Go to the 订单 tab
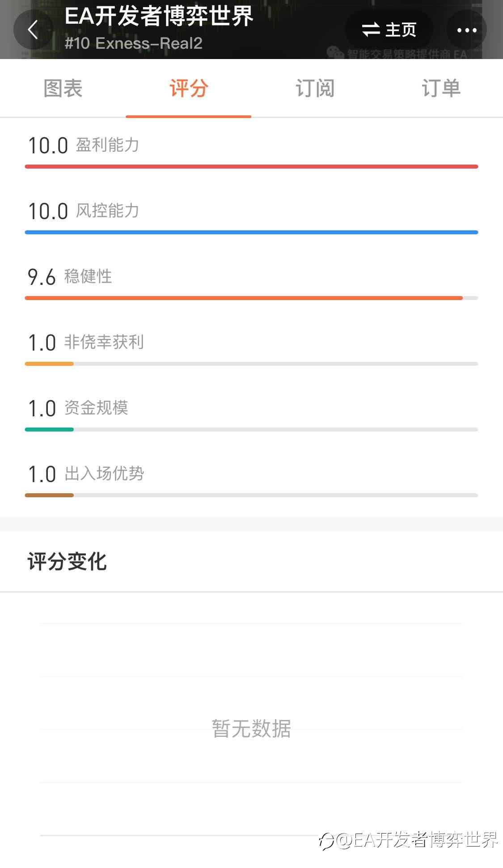503x868 pixels. [x=441, y=88]
